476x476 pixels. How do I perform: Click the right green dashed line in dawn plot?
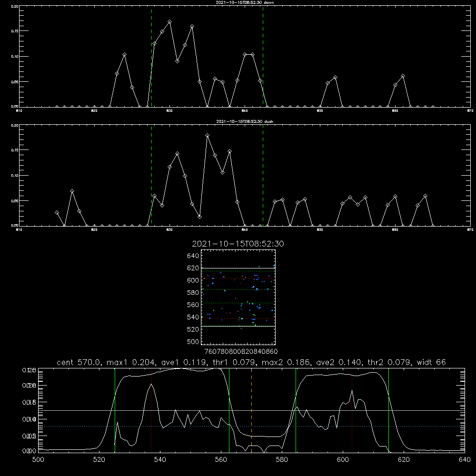click(263, 57)
